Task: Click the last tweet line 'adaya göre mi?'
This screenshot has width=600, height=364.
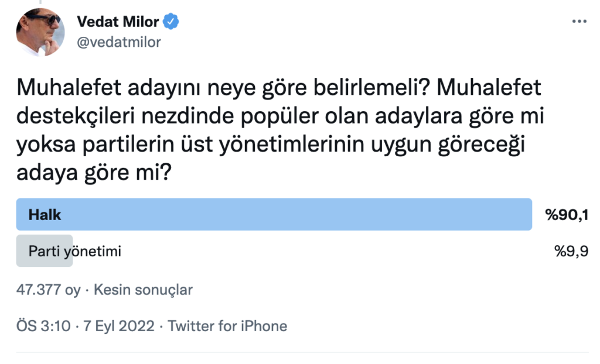Action: 94,174
